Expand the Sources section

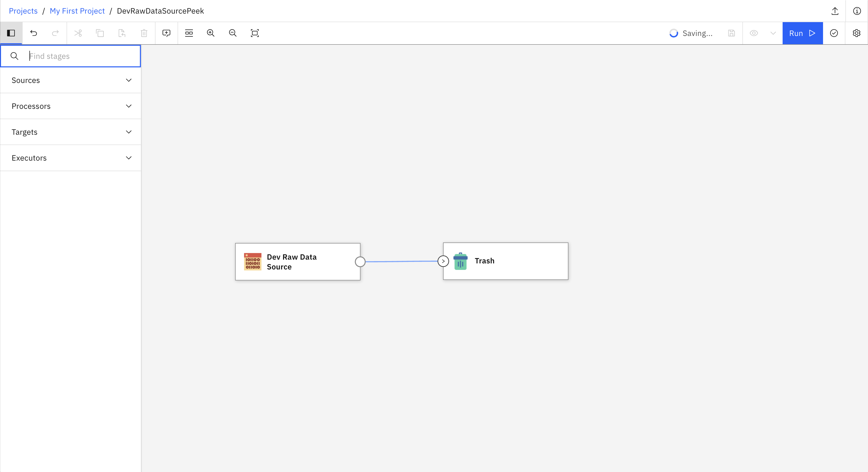71,80
